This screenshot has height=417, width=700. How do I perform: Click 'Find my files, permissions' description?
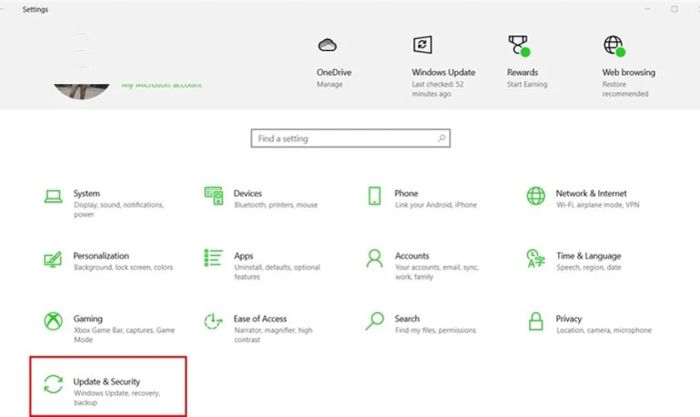[435, 330]
